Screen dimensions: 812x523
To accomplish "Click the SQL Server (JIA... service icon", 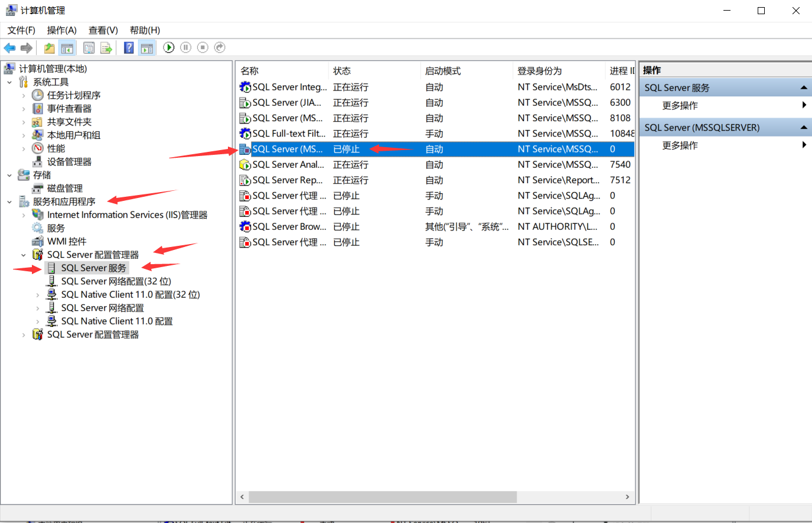I will click(245, 103).
